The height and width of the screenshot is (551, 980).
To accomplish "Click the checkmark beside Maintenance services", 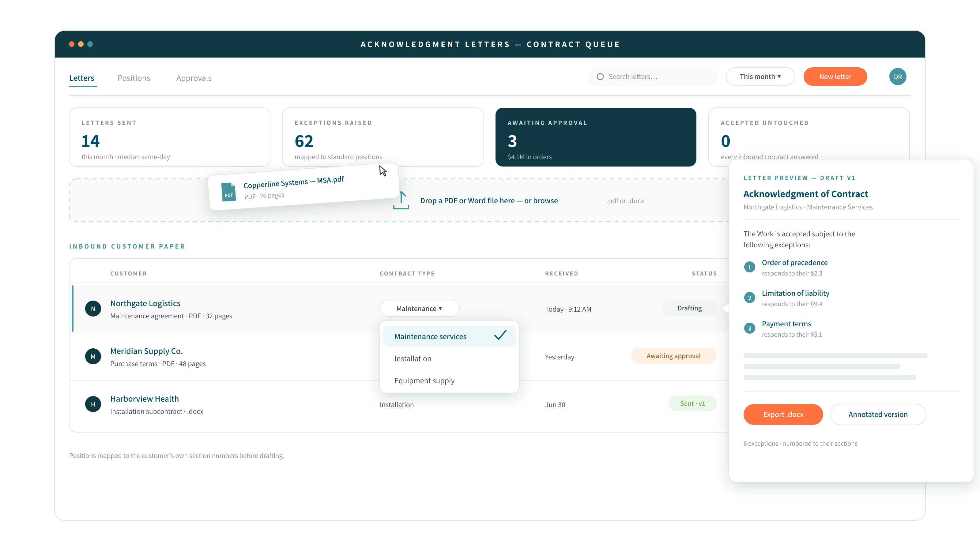I will click(500, 335).
